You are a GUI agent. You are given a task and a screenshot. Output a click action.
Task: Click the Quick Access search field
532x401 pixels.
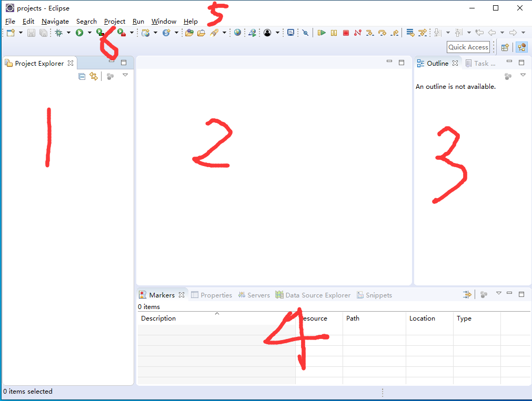468,47
